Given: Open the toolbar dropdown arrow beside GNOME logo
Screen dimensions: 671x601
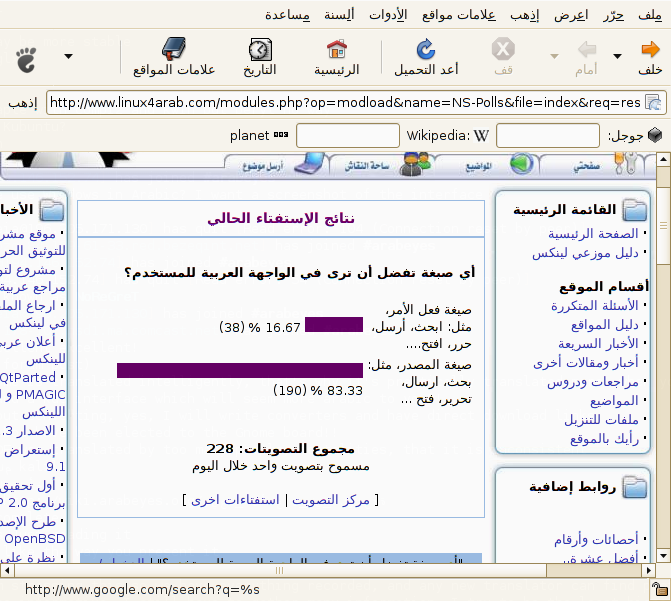Looking at the screenshot, I should point(68,57).
